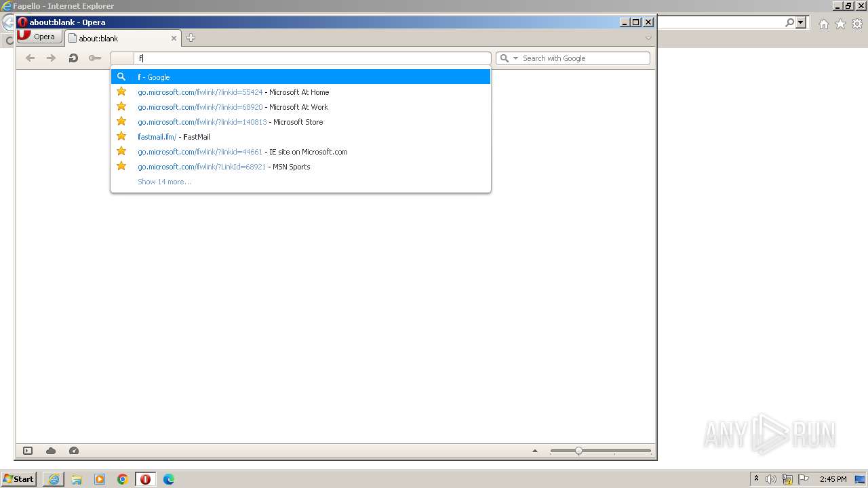The image size is (868, 488).
Task: Focus the Opera address bar field
Action: click(312, 58)
